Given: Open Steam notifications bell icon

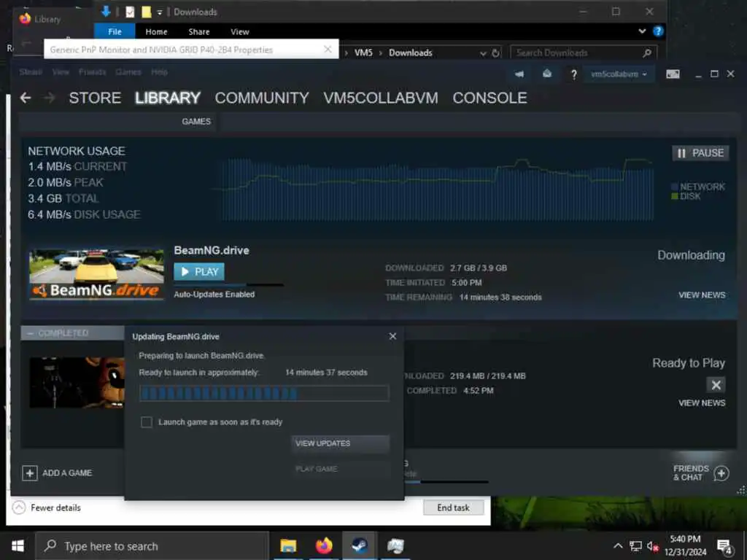Looking at the screenshot, I should (x=547, y=74).
